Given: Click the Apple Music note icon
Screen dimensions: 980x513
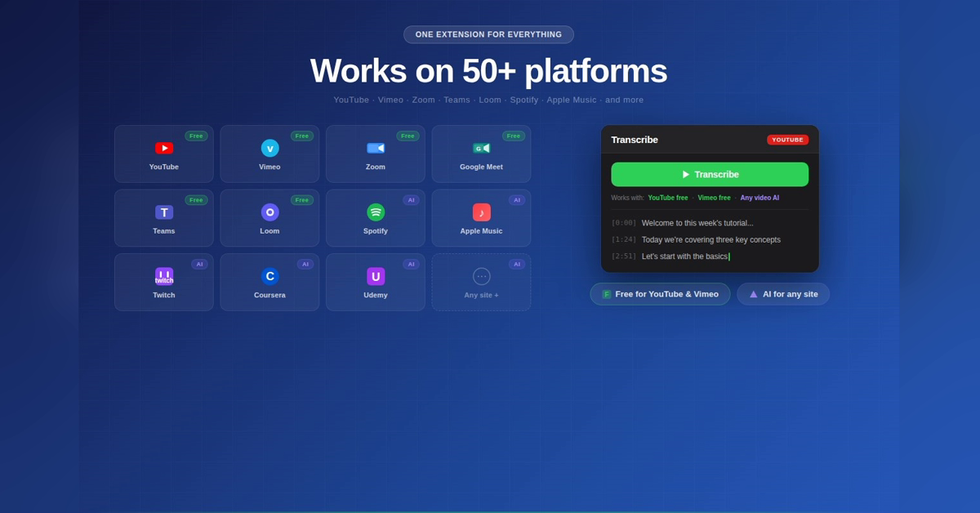Looking at the screenshot, I should 481,212.
